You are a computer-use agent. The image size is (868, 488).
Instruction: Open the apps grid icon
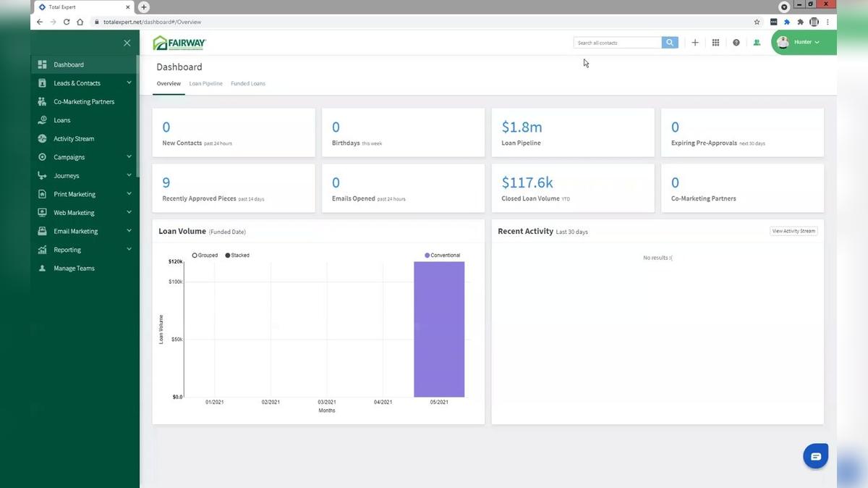715,43
